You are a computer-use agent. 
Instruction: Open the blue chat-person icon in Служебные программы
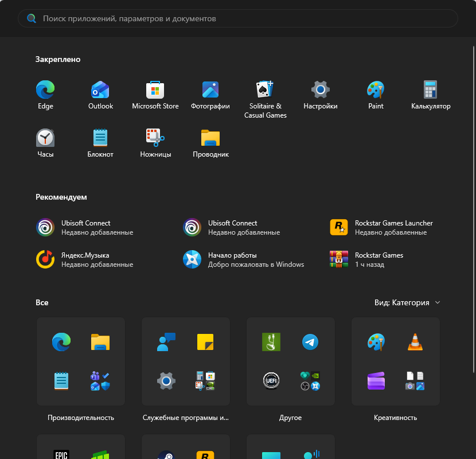[x=166, y=342]
